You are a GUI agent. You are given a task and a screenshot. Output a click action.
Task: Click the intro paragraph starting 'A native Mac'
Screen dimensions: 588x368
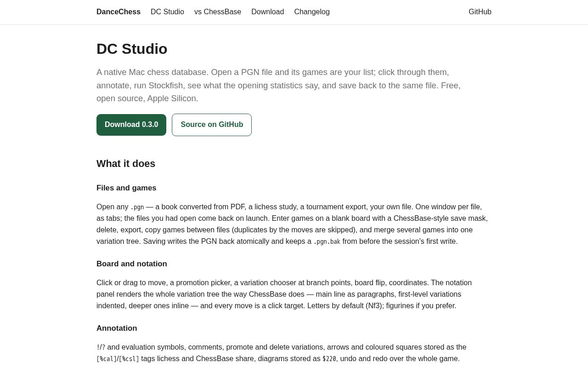pos(278,85)
